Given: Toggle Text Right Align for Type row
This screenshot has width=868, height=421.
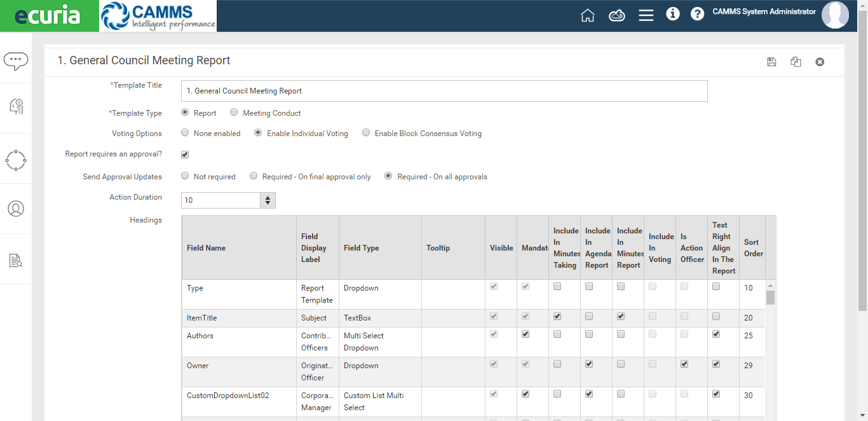Looking at the screenshot, I should [716, 286].
